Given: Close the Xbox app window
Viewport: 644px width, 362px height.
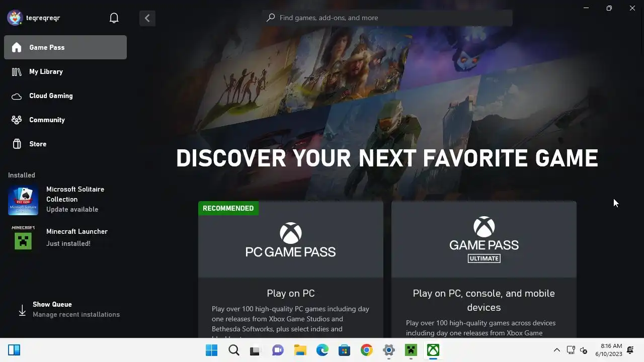Looking at the screenshot, I should (632, 8).
